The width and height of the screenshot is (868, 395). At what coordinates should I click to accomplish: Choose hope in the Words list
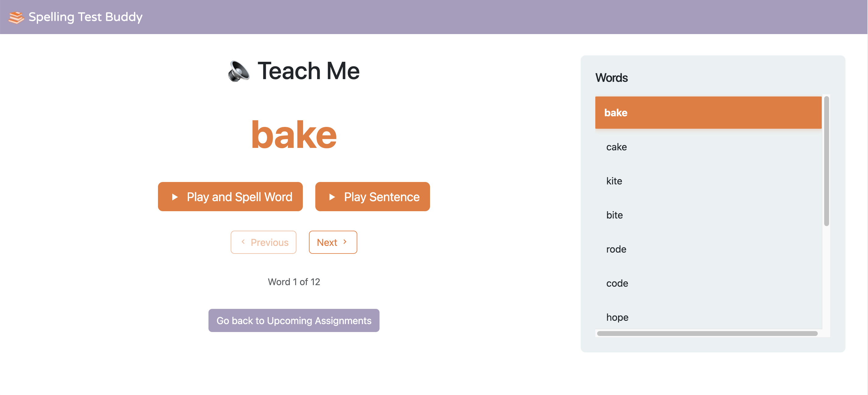[x=617, y=317]
